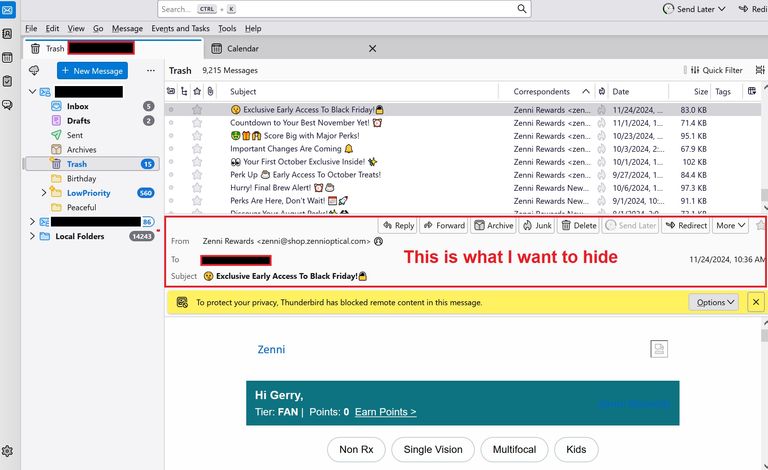This screenshot has width=768, height=470.
Task: Delete the open message
Action: pyautogui.click(x=578, y=225)
